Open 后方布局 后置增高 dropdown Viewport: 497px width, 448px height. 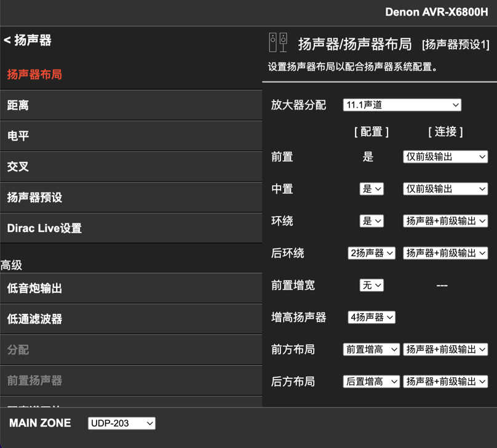[x=371, y=382]
